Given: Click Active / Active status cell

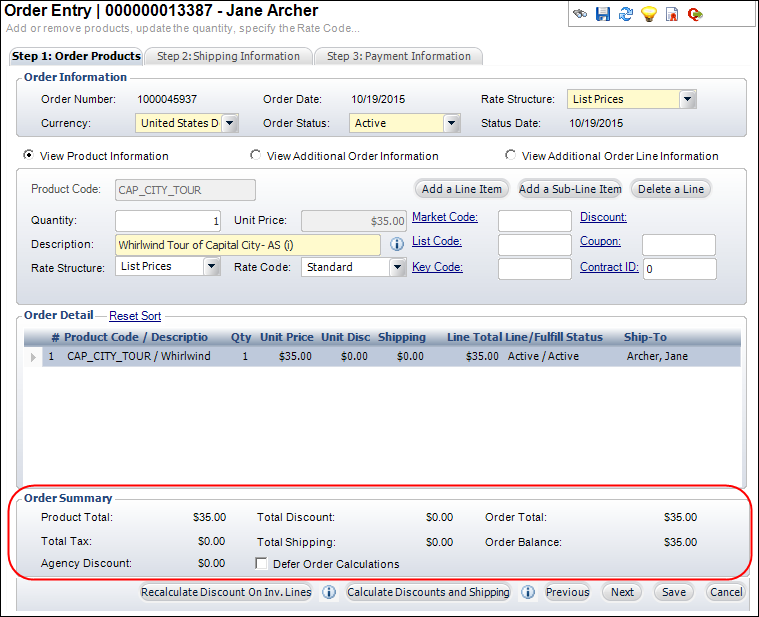Looking at the screenshot, I should coord(543,356).
